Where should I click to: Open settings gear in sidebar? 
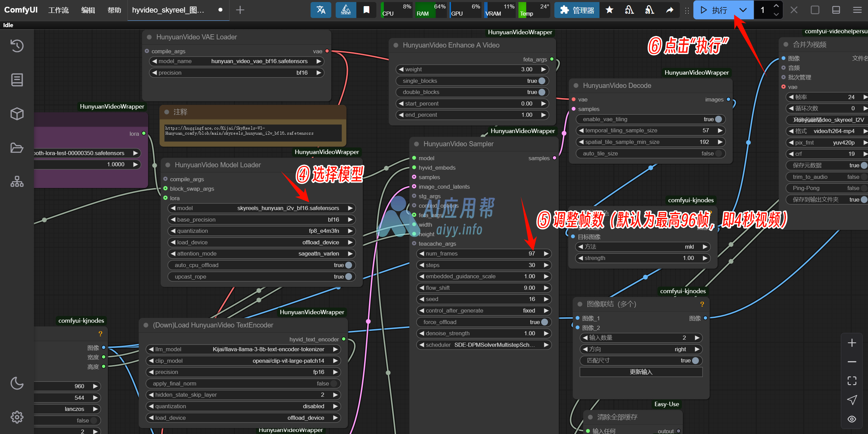point(17,417)
